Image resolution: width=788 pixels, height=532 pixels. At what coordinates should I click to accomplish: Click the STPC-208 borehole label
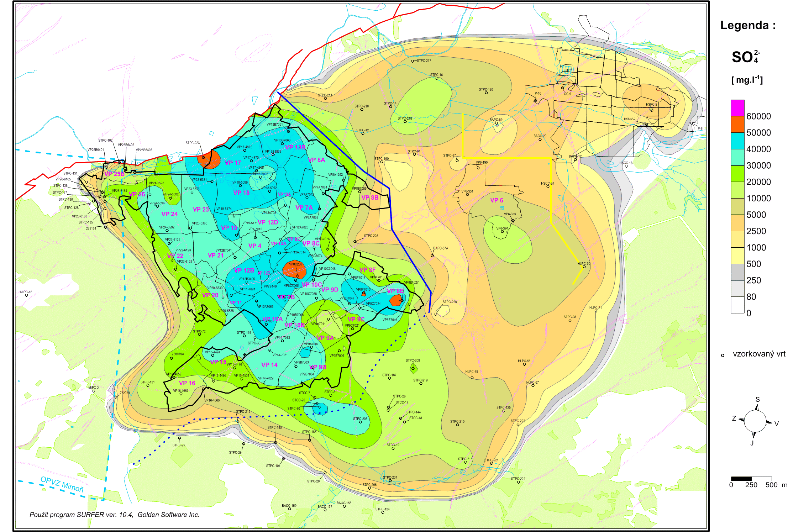360,418
